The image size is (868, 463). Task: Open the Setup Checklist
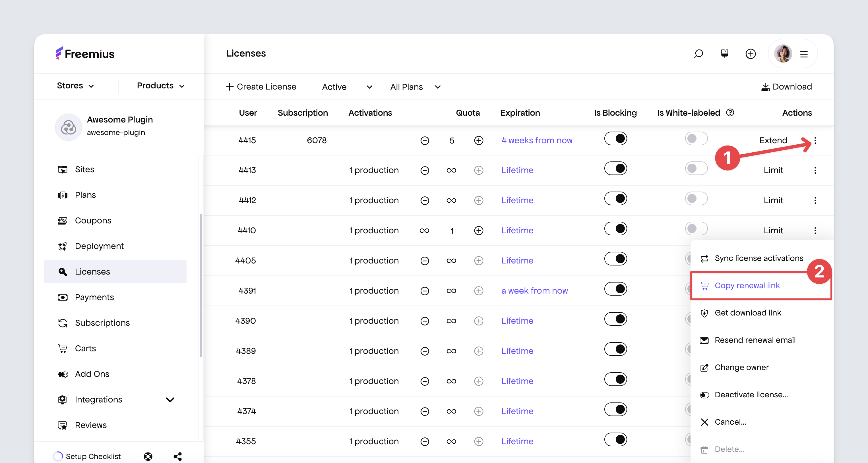[x=87, y=456]
